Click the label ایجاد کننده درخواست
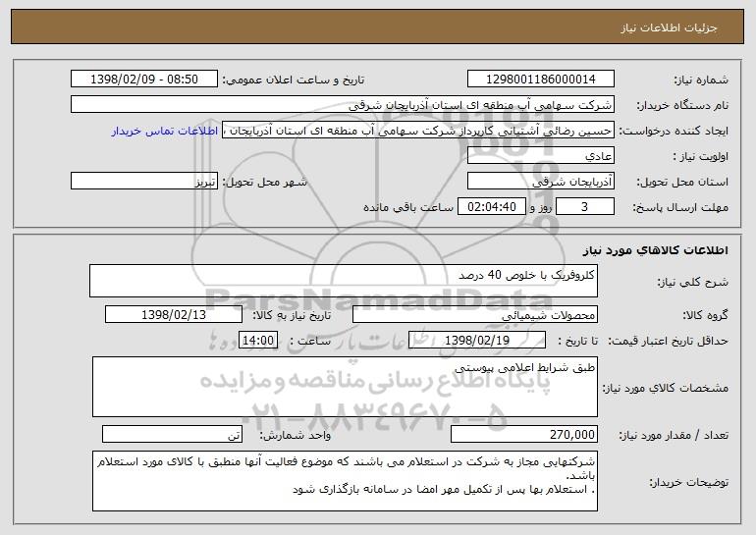 674,132
